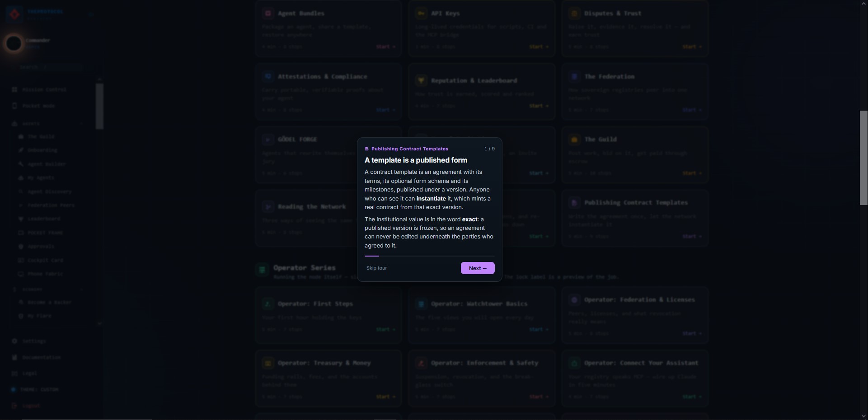Screen dimensions: 868x420
Task: Click the main page vertical scrollbar thumb
Action: point(863,158)
